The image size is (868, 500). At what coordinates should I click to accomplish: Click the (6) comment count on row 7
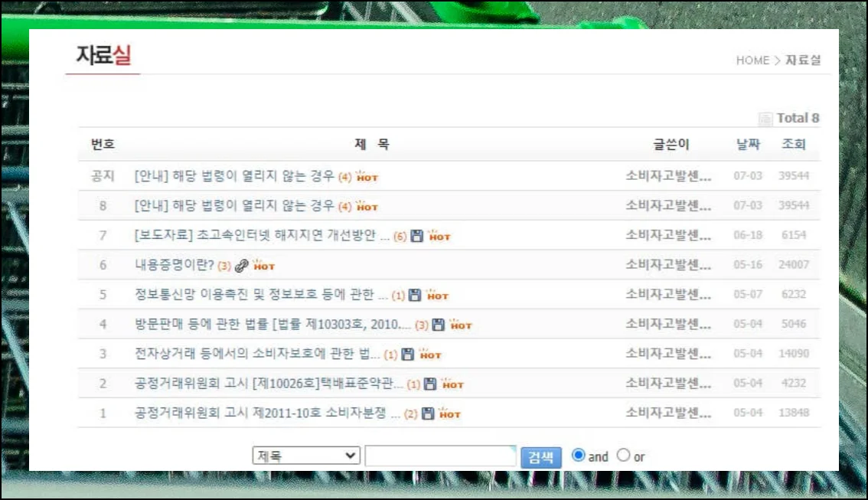pyautogui.click(x=400, y=237)
